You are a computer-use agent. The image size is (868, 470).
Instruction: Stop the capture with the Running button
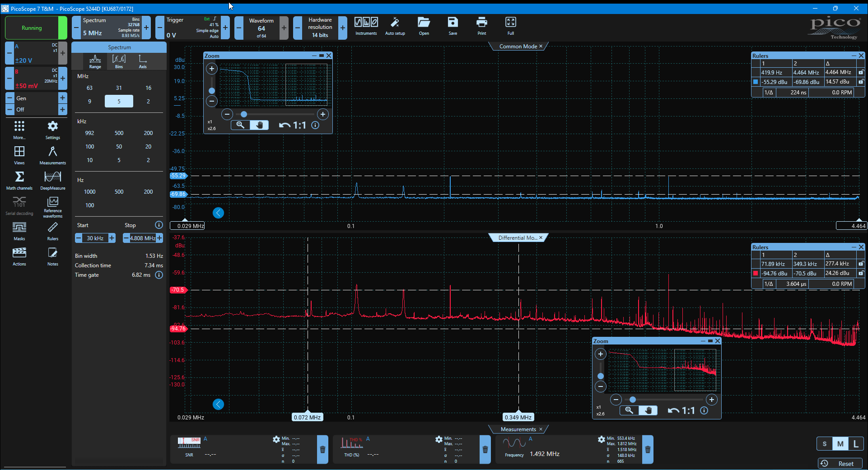point(36,28)
